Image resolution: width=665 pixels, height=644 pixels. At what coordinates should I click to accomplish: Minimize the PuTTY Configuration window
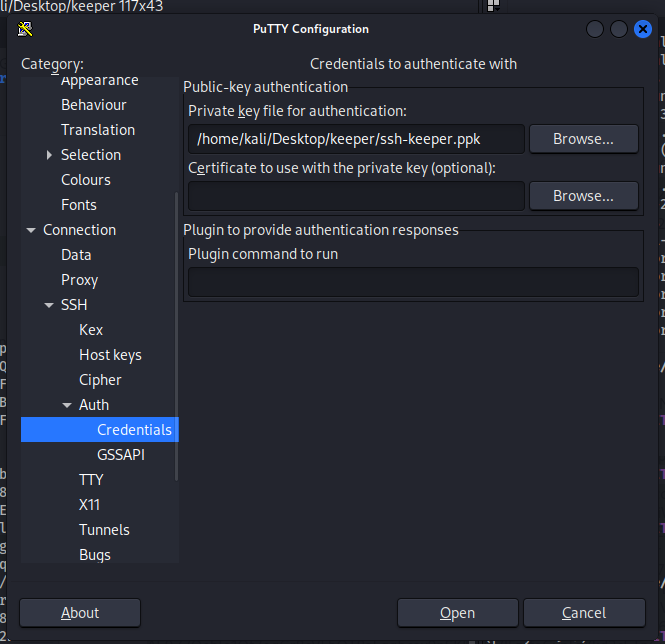pos(595,29)
